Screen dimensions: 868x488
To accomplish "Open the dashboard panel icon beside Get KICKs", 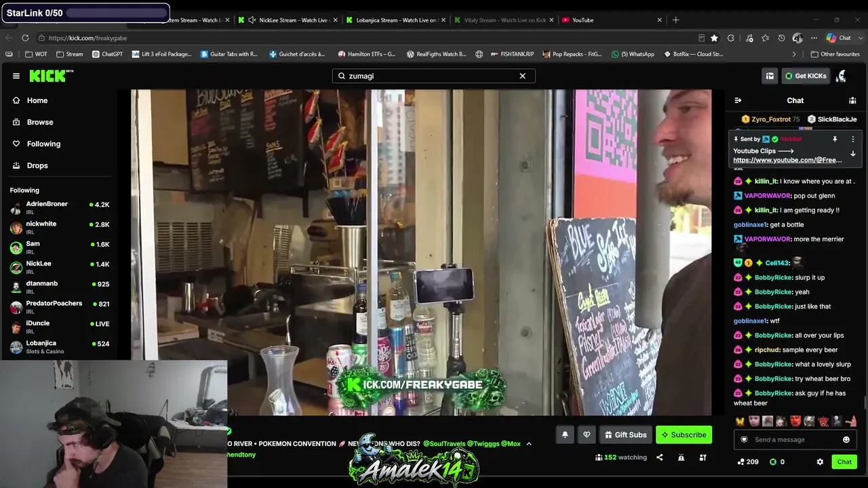I will 770,76.
